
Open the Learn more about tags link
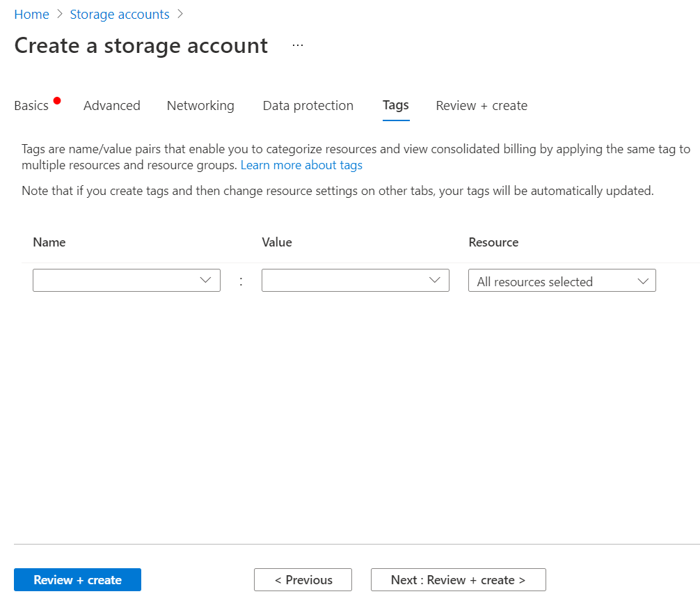click(x=301, y=165)
